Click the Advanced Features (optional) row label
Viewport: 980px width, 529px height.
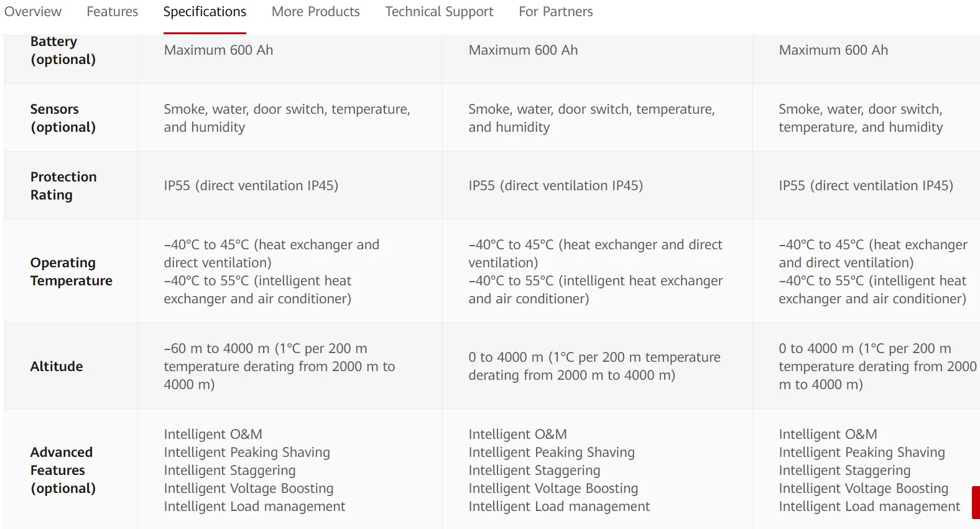click(x=63, y=470)
